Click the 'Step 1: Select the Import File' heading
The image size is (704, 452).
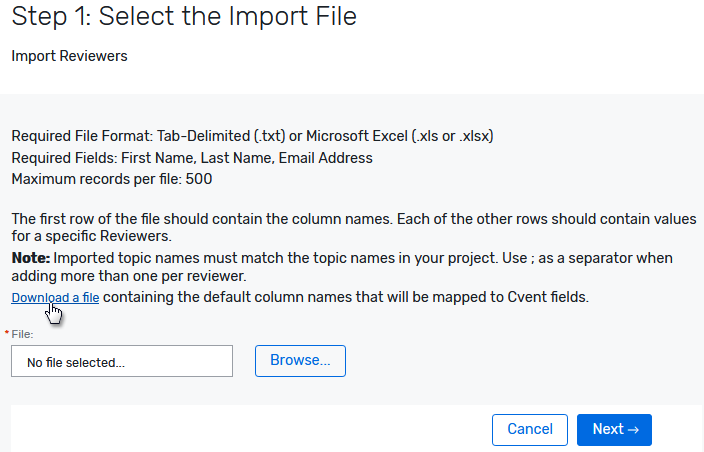(184, 17)
